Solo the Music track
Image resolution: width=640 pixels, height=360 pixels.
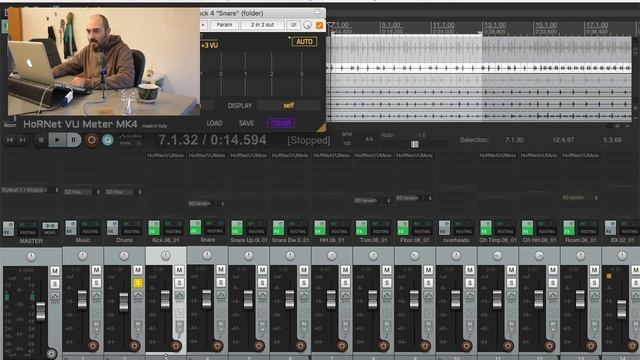pyautogui.click(x=96, y=283)
